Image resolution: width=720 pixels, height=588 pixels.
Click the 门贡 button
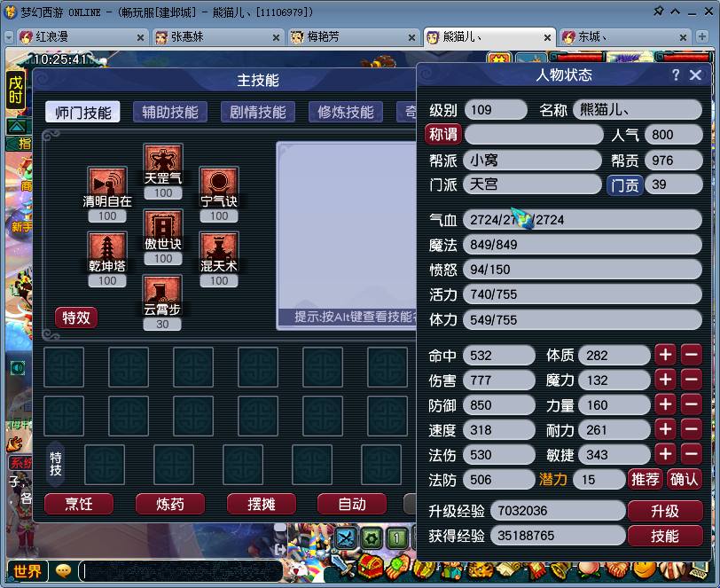625,185
